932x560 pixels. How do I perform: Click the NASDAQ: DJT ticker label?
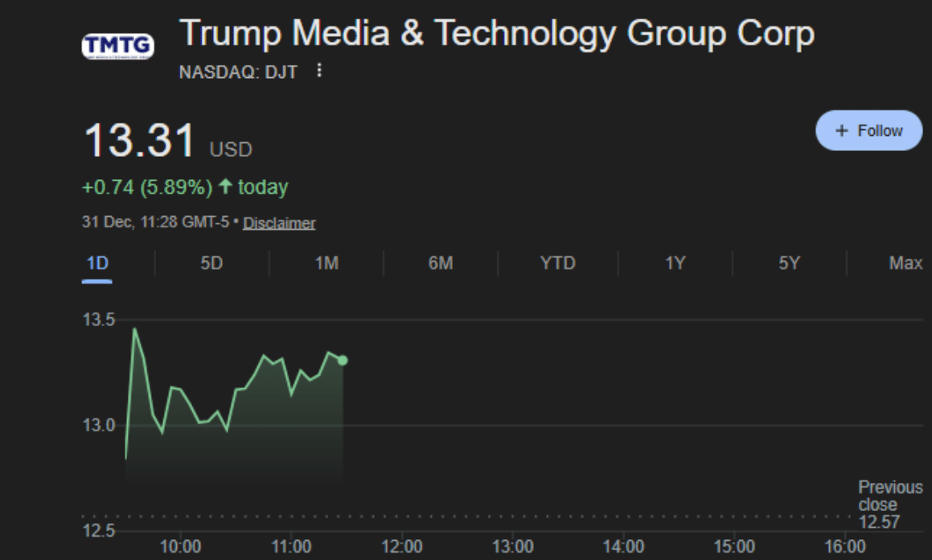(238, 72)
